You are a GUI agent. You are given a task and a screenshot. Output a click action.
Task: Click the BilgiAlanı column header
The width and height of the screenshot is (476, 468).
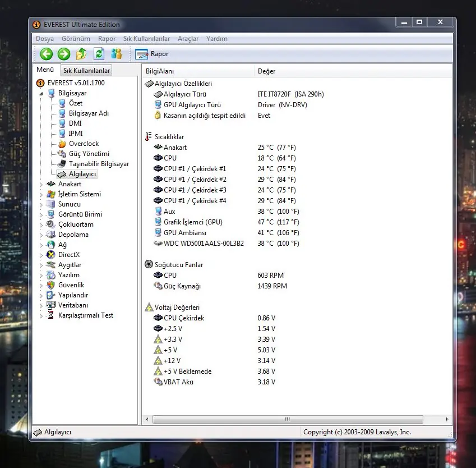pos(198,71)
